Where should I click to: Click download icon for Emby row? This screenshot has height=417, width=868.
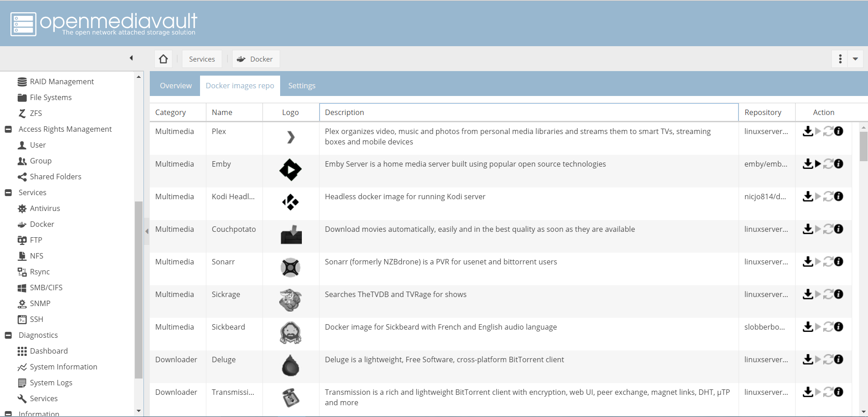click(x=808, y=164)
